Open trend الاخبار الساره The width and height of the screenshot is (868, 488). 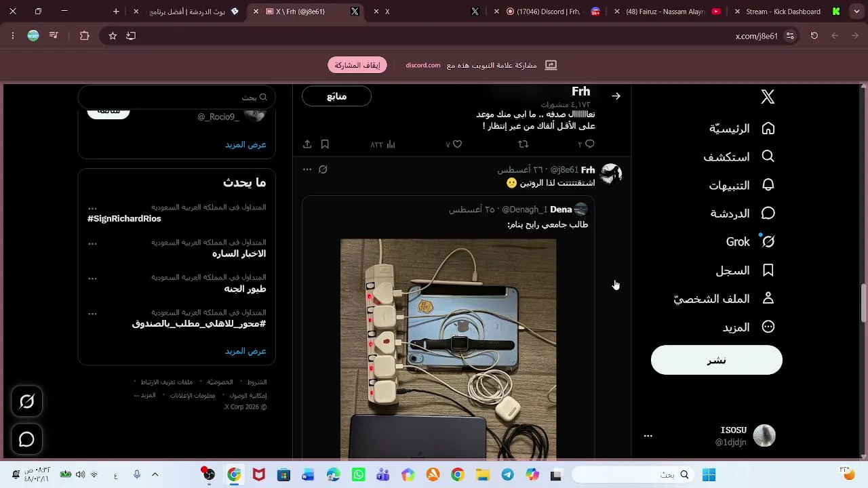[239, 254]
